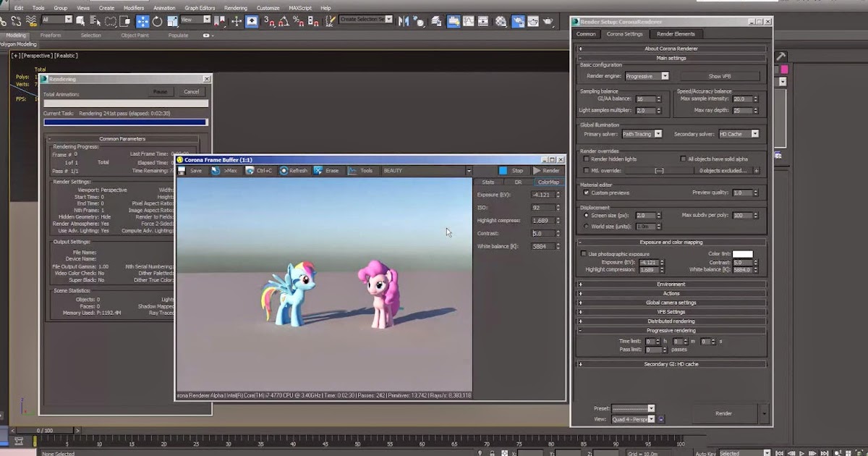The width and height of the screenshot is (868, 456).
Task: Save the render in Corona Frame Buffer
Action: 190,171
